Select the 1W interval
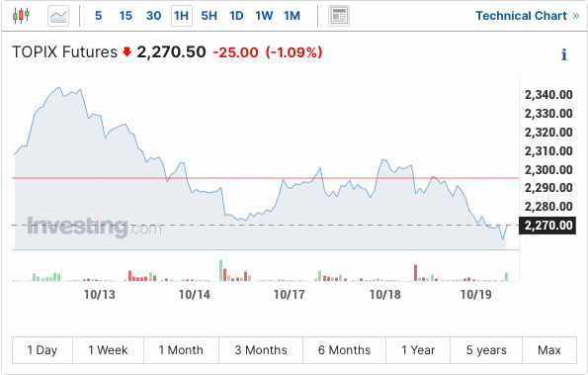Screen dimensions: 588x375 [x=264, y=16]
